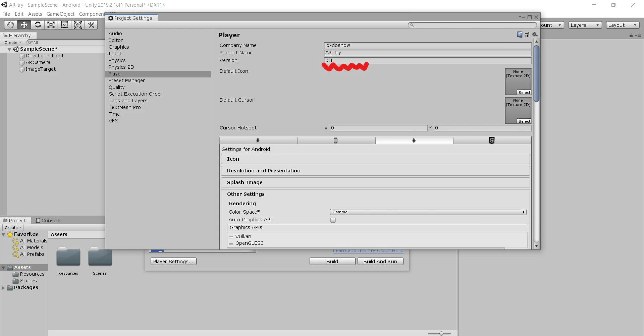The width and height of the screenshot is (644, 336).
Task: Open the Scenes folder thumbnail
Action: point(100,257)
